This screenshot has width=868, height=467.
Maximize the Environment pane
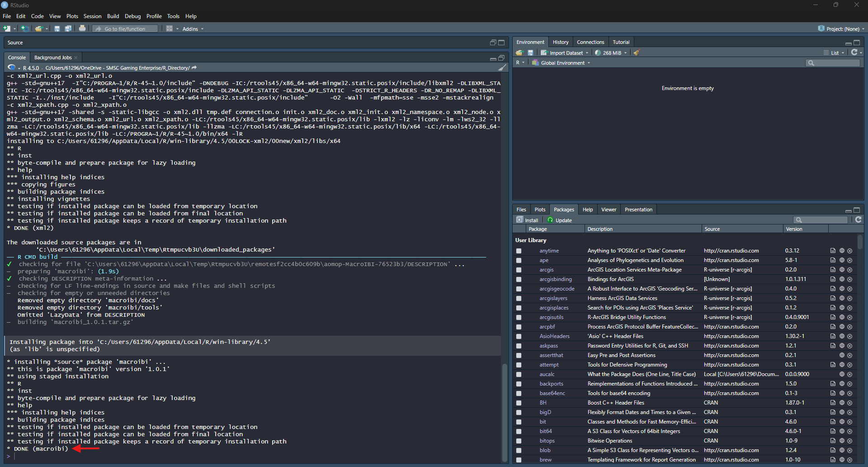[x=857, y=43]
